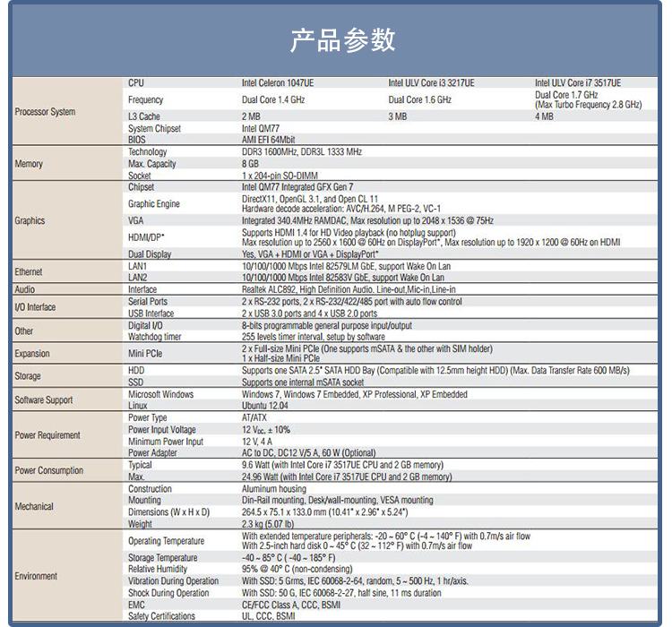This screenshot has width=672, height=627.
Task: Select the Memory category cell
Action: click(29, 164)
